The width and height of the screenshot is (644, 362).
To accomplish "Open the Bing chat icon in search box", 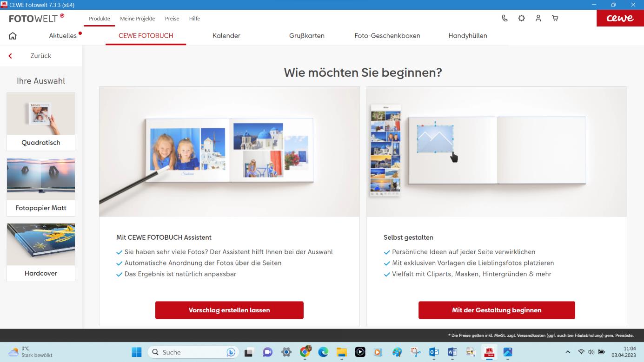I will click(231, 352).
